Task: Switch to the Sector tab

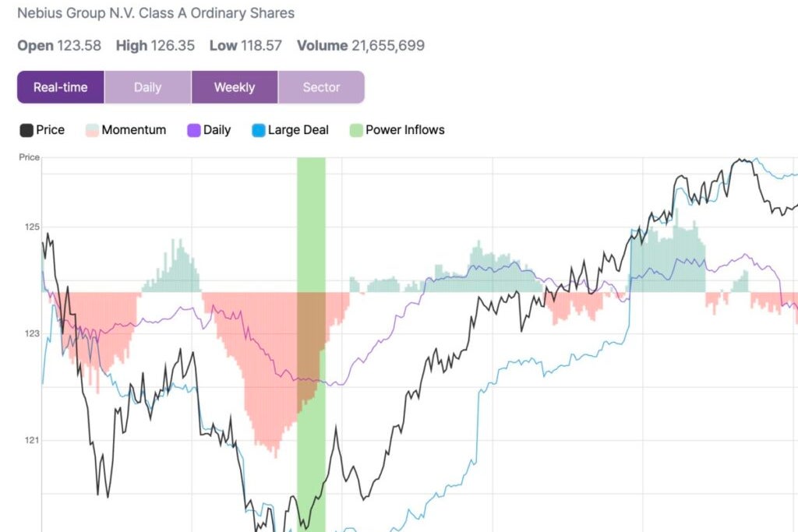Action: 321,87
